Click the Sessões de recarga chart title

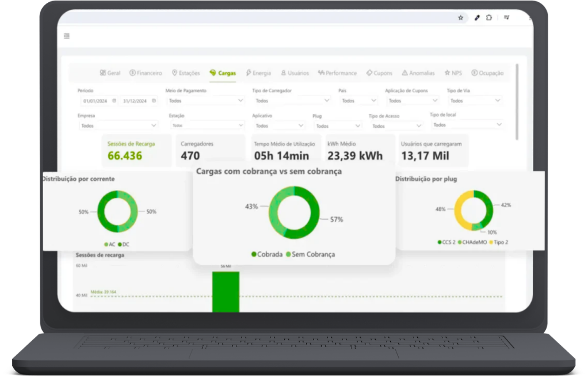[100, 255]
